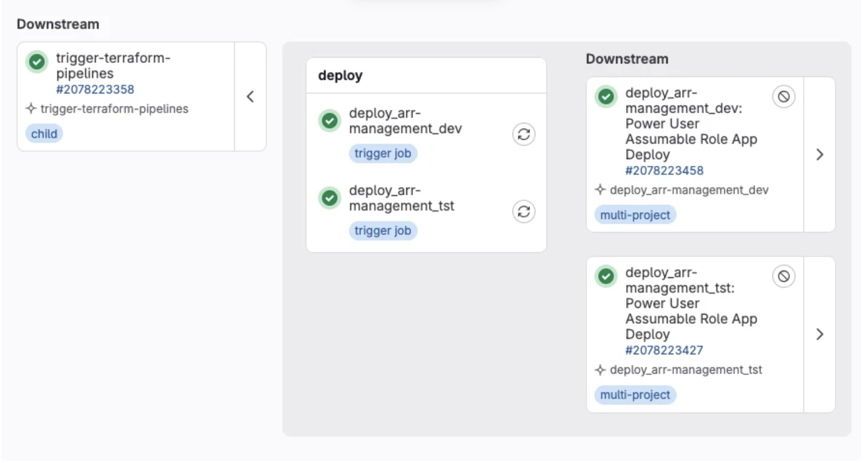Expand the deploy_arr-management_dev downstream pipeline

[819, 155]
